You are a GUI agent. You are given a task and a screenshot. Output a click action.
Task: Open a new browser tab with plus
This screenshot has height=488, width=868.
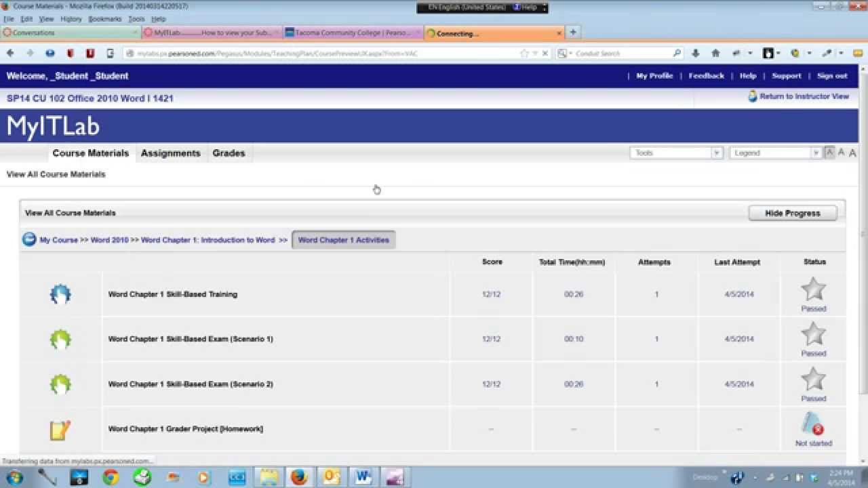[573, 32]
